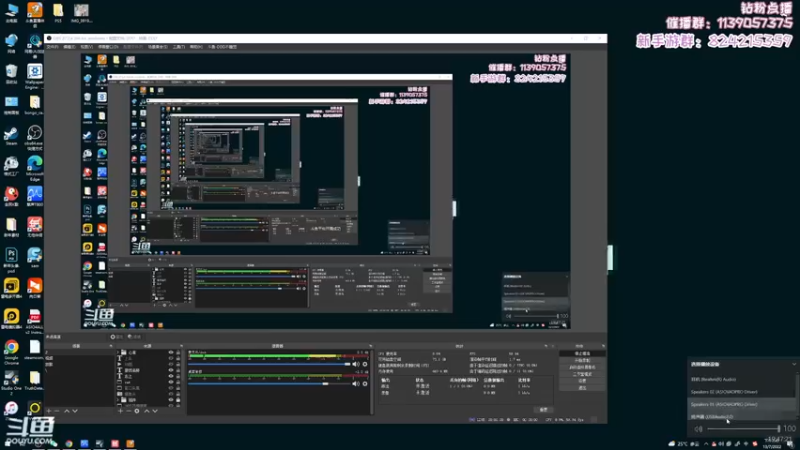800x450 pixels.
Task: Toggle lock of top folder group source
Action: pyautogui.click(x=178, y=353)
